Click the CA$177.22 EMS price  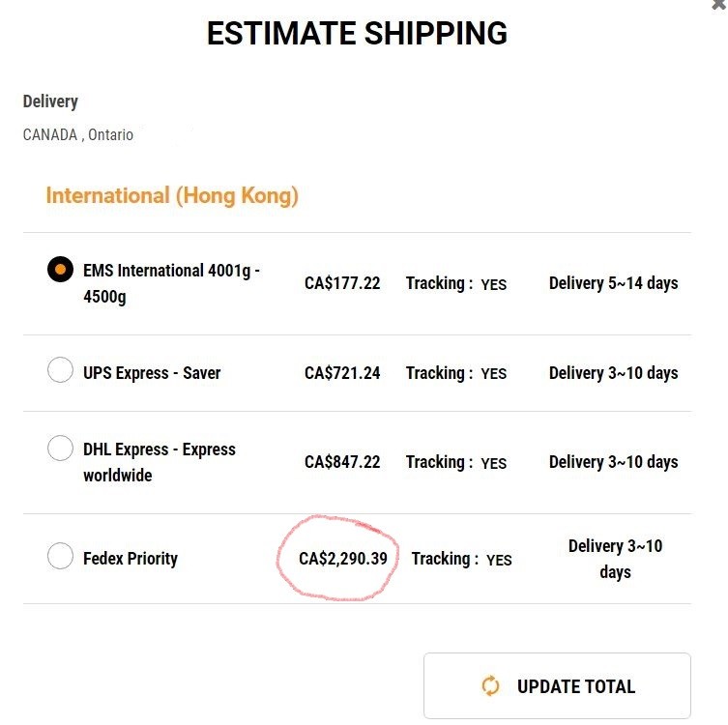pos(342,283)
